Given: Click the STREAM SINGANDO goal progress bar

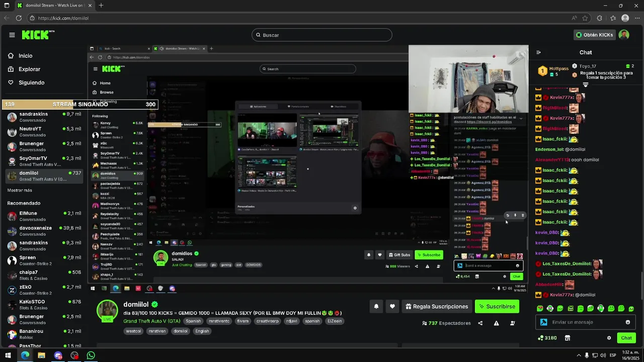Looking at the screenshot, I should click(79, 105).
